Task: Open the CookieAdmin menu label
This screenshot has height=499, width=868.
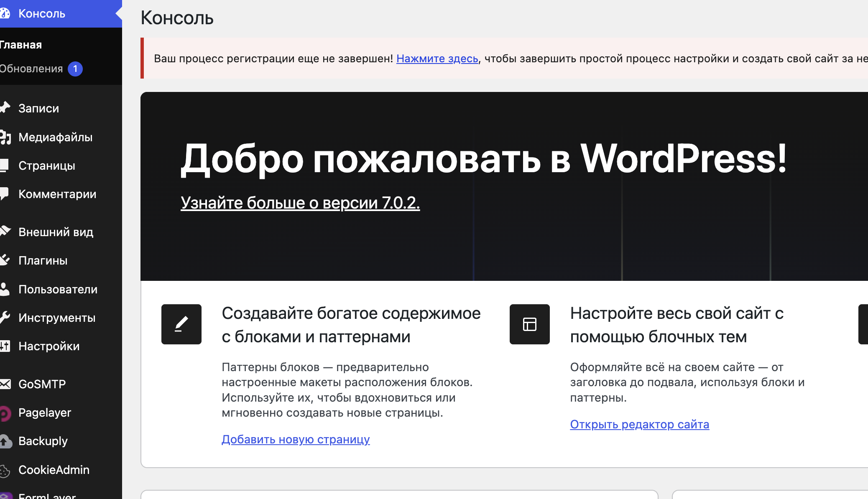Action: [x=54, y=470]
